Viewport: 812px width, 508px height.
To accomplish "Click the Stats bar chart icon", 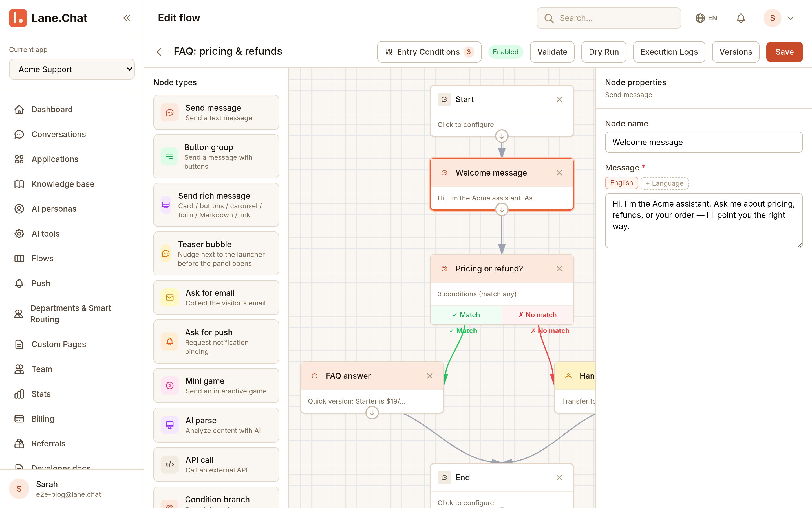I will [x=19, y=394].
